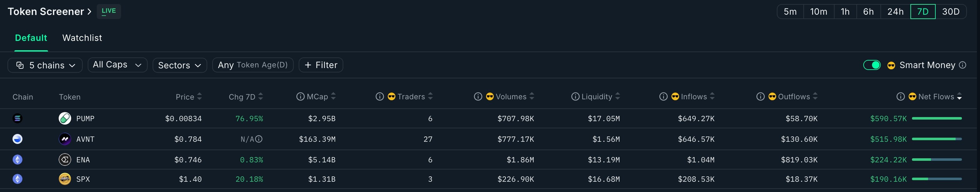Screen dimensions: 980x192
Task: Click the Solana chain icon in PUMP row
Action: tap(17, 118)
